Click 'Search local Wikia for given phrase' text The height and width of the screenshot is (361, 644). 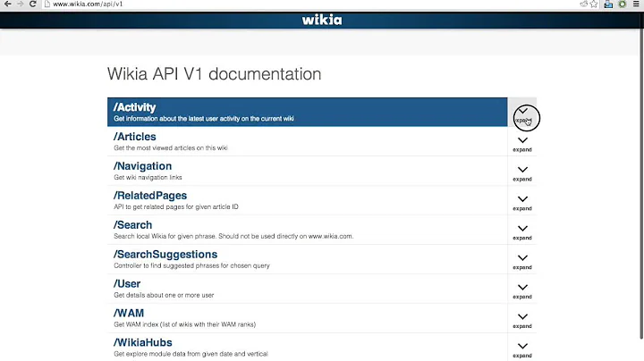tap(233, 236)
